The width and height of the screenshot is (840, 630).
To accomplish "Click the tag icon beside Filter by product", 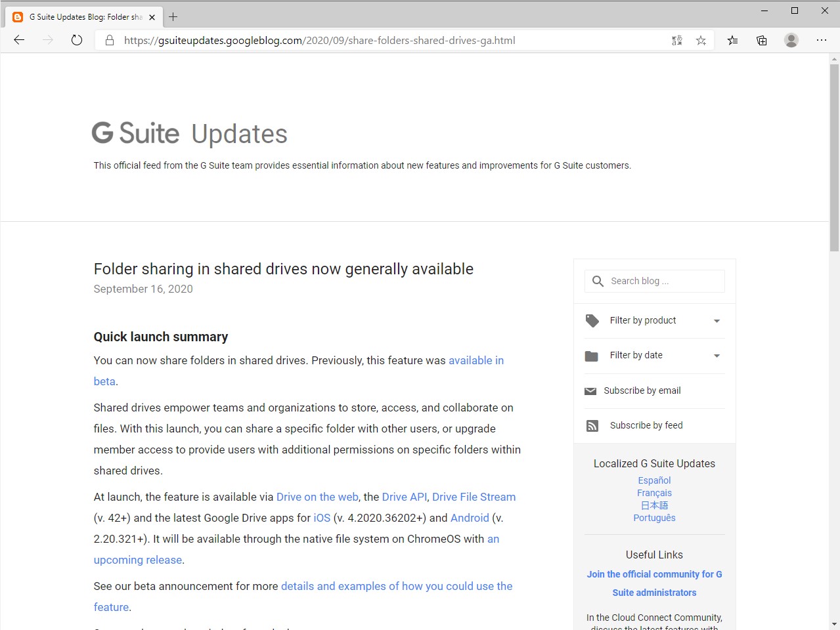I will [591, 321].
